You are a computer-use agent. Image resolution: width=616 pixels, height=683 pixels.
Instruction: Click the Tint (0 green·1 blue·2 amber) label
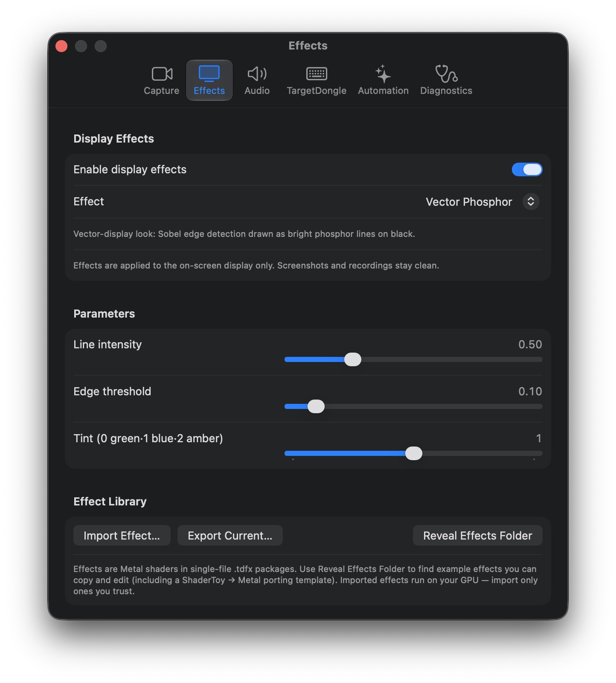point(148,438)
